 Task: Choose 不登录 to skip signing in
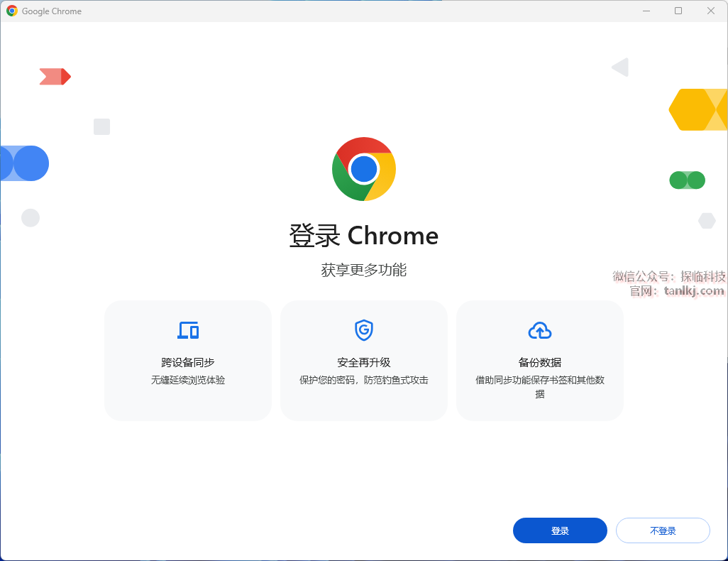pos(663,530)
